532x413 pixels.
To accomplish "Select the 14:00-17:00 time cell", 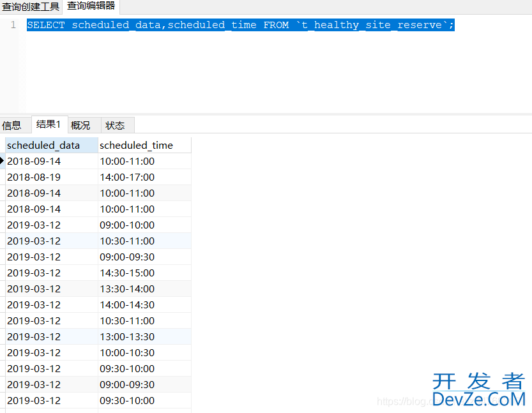I will click(x=127, y=177).
